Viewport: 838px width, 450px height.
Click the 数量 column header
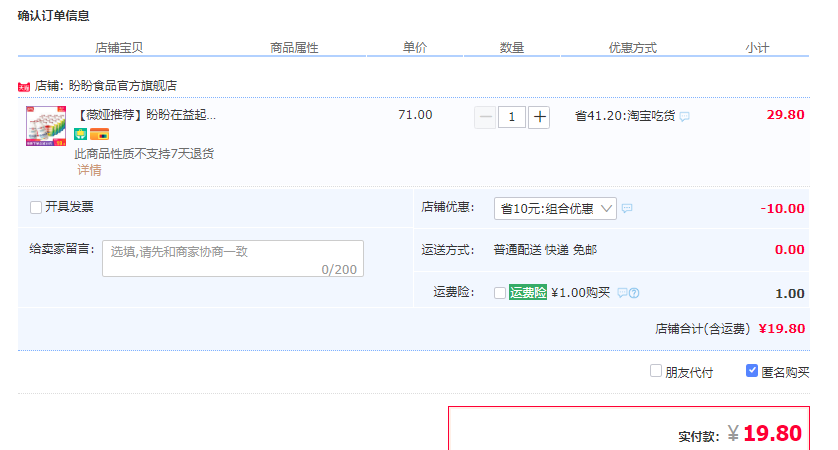click(511, 48)
